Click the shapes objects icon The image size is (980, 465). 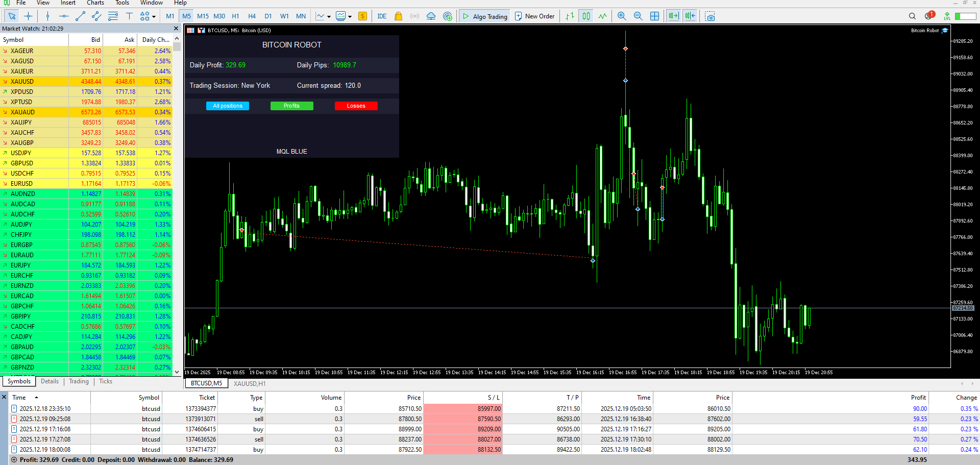tap(145, 16)
